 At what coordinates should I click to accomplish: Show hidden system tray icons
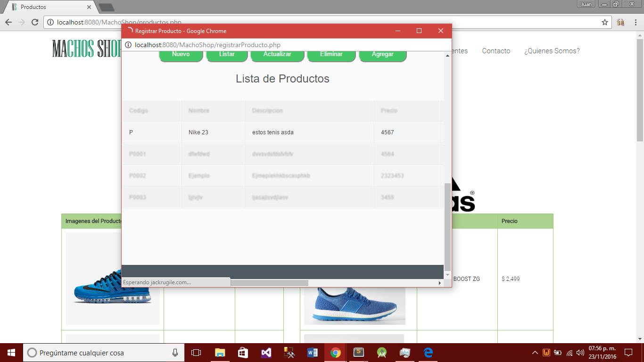click(535, 353)
